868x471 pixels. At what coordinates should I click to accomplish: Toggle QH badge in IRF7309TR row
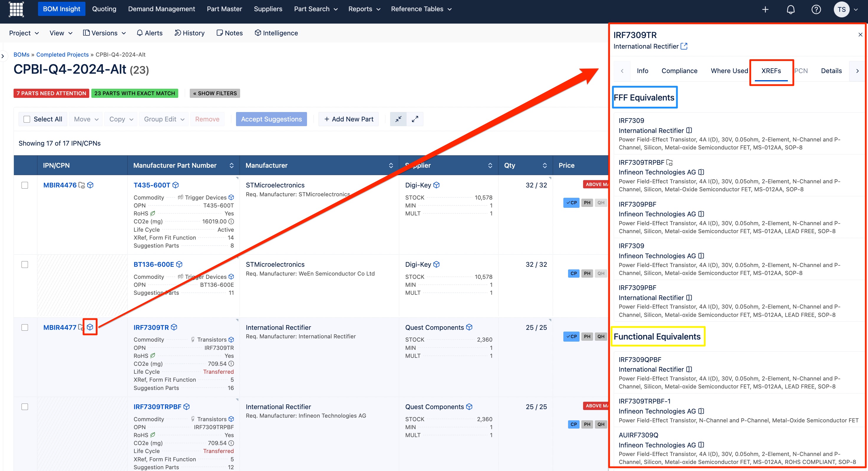(601, 337)
